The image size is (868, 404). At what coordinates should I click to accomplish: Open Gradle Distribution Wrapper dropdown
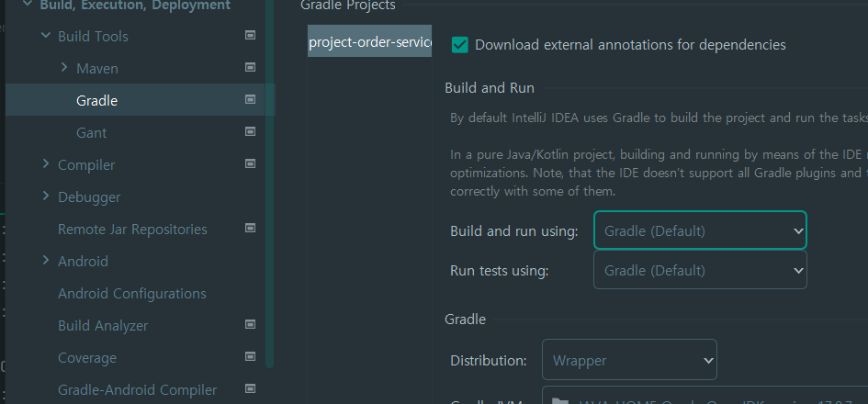pos(629,360)
